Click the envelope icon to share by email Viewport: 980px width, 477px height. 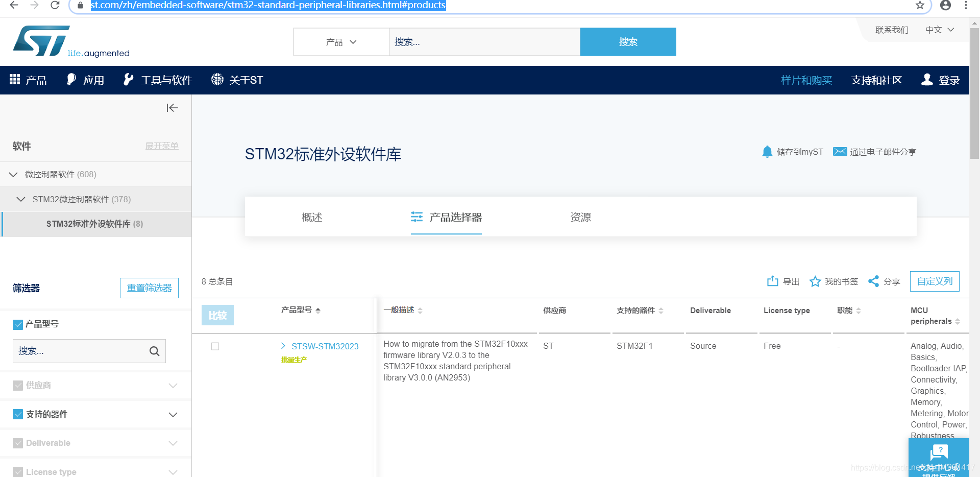(840, 152)
